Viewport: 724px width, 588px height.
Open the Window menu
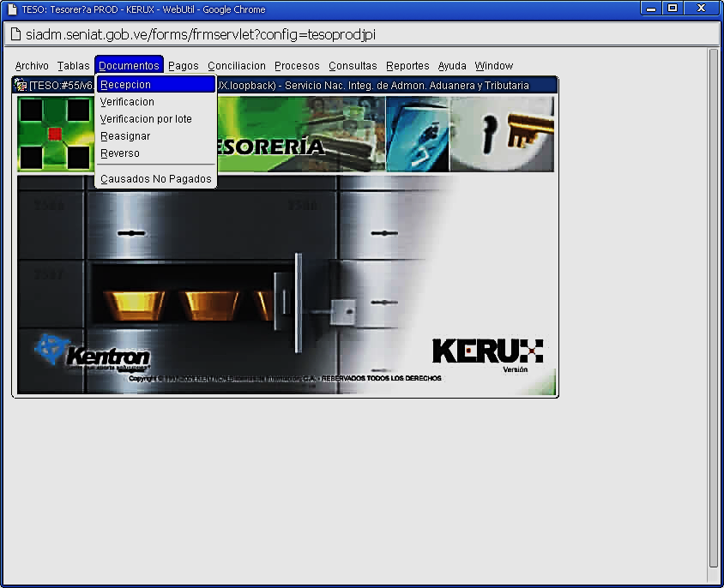coord(493,66)
